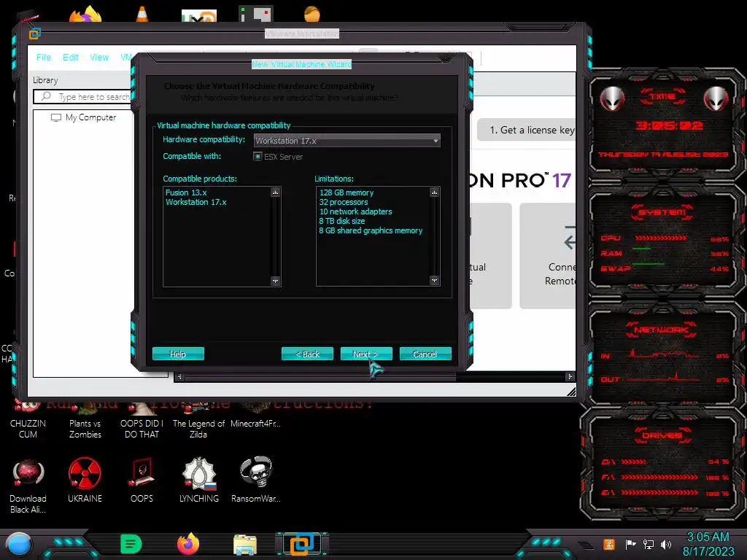
Task: Toggle the ESX Server checkbox
Action: point(258,156)
